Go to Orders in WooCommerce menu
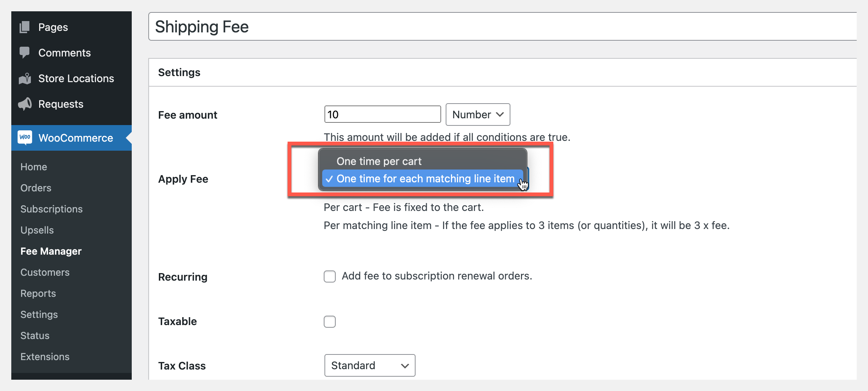 36,188
